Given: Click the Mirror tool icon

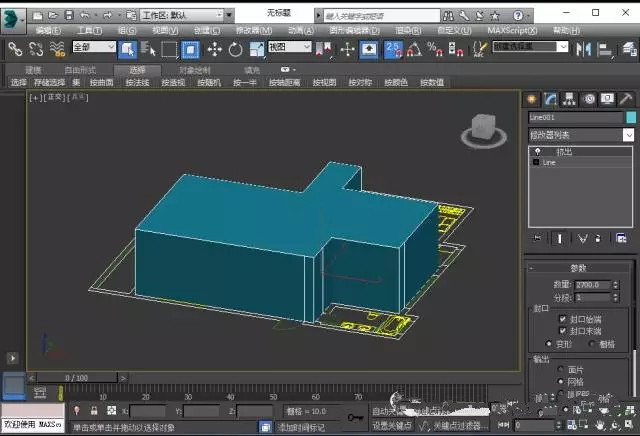Looking at the screenshot, I should (583, 49).
